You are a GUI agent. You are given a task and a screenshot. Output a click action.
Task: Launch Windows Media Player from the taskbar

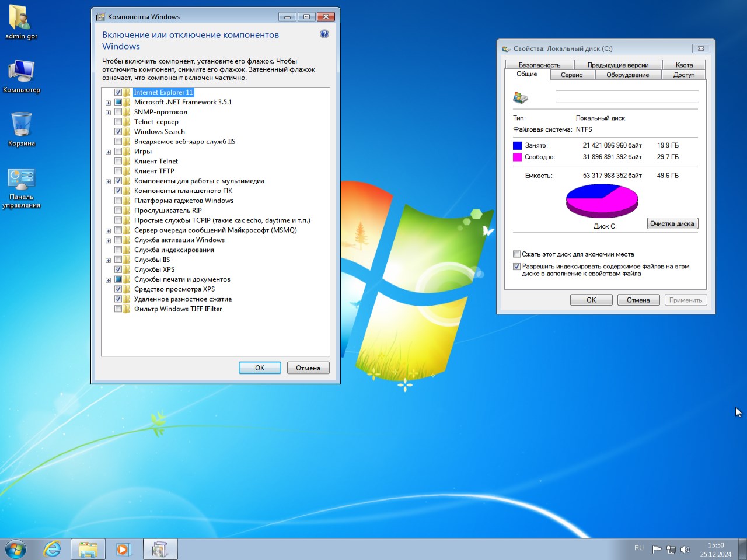pyautogui.click(x=123, y=549)
